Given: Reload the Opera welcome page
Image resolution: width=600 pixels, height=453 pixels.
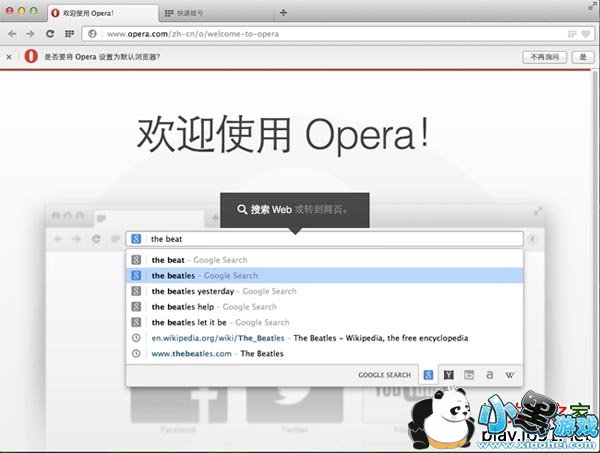Looking at the screenshot, I should [x=50, y=34].
